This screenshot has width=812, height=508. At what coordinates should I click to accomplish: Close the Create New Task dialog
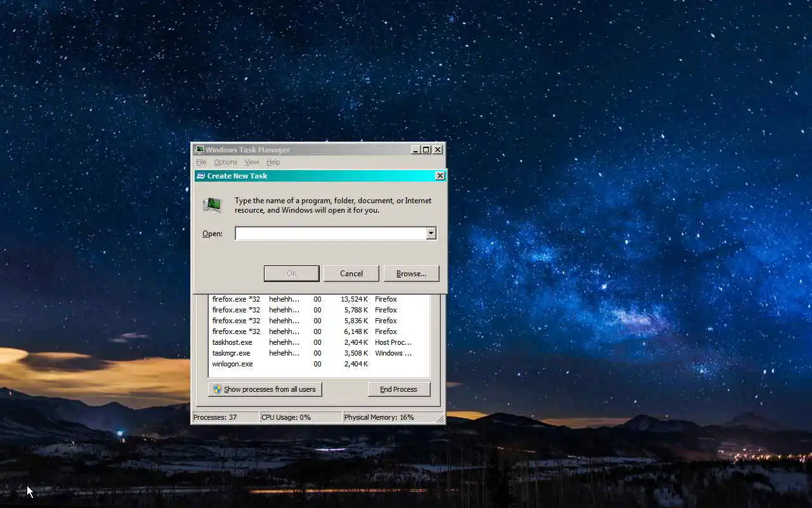click(x=440, y=176)
